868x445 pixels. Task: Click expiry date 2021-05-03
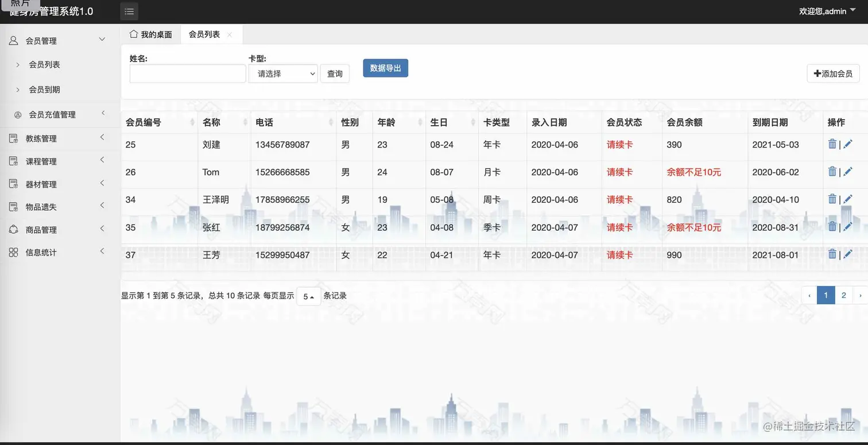776,145
